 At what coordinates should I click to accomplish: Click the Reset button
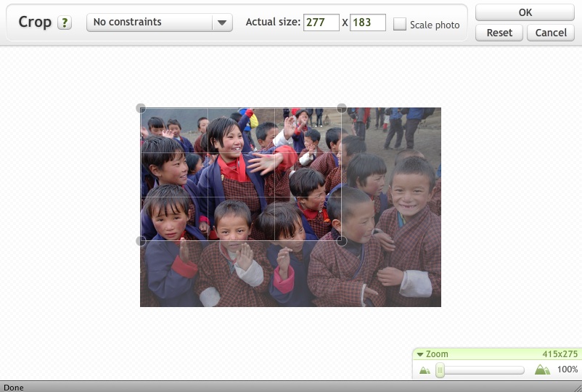coord(499,33)
